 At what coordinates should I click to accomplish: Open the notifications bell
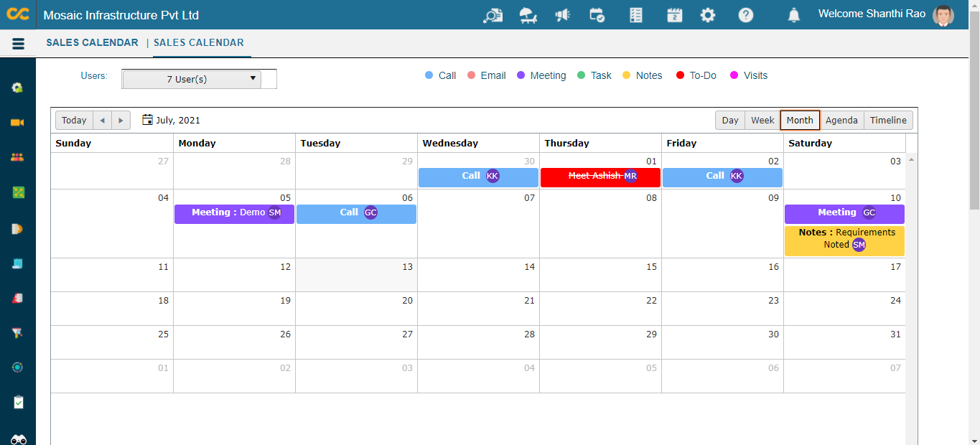(x=793, y=15)
